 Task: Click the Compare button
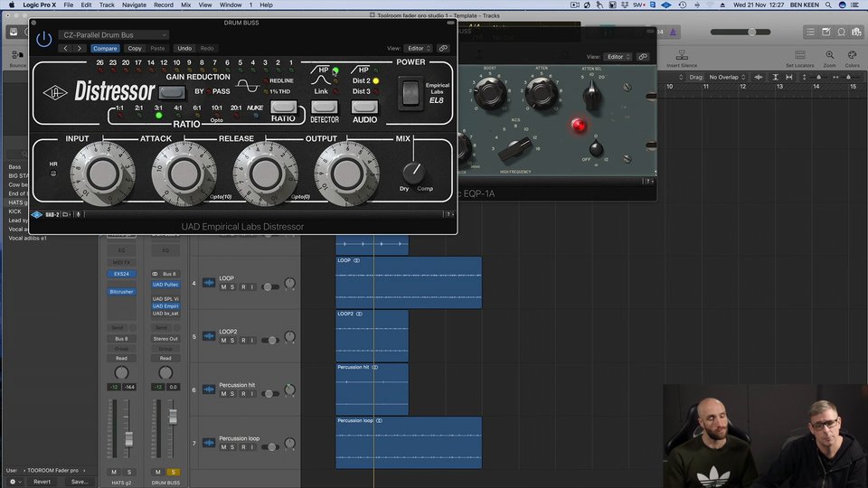click(x=105, y=48)
